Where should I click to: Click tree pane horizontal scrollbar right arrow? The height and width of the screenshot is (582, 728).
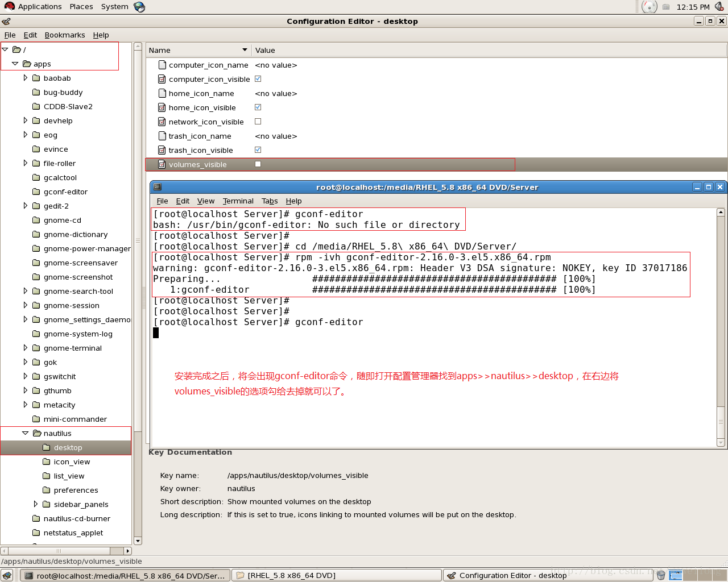[x=128, y=551]
